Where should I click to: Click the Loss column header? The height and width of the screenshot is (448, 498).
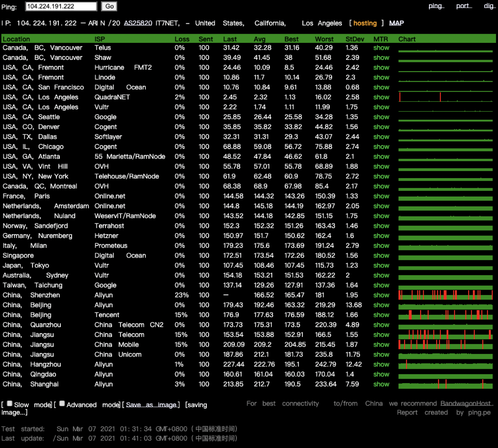click(182, 39)
